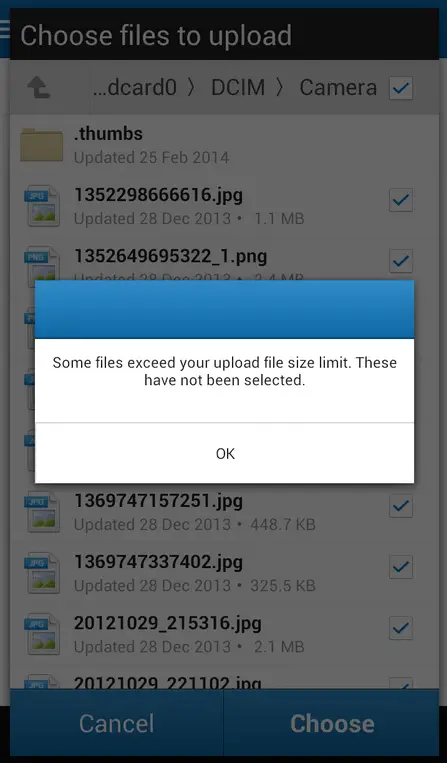Go to the ...dcard0 breadcrumb folder
This screenshot has width=447, height=763.
(x=134, y=88)
